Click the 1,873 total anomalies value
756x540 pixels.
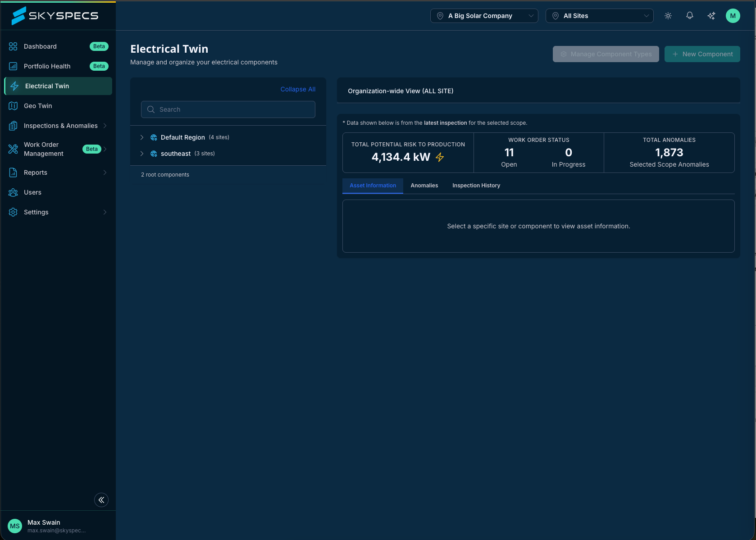click(669, 153)
